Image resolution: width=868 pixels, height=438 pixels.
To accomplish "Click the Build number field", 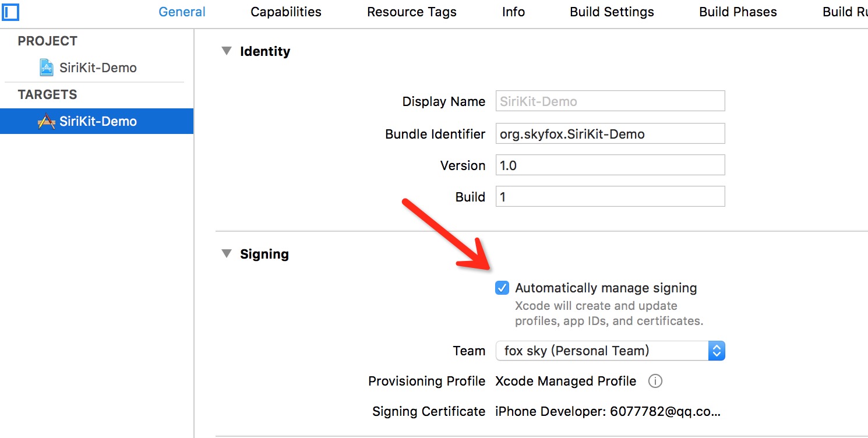I will click(610, 196).
